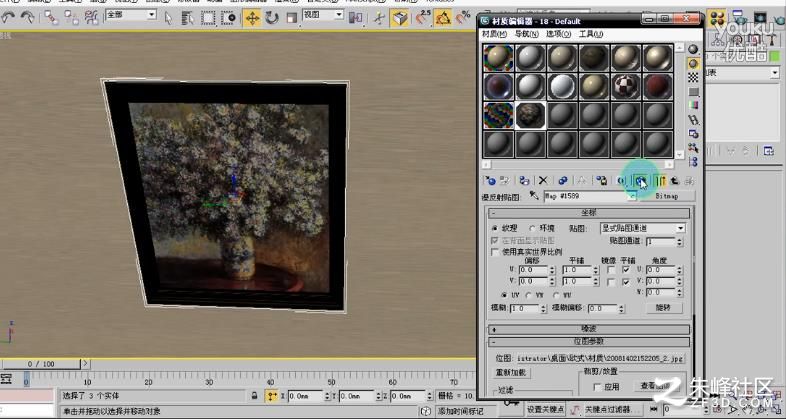
Task: Click the 旋转 button
Action: 663,308
